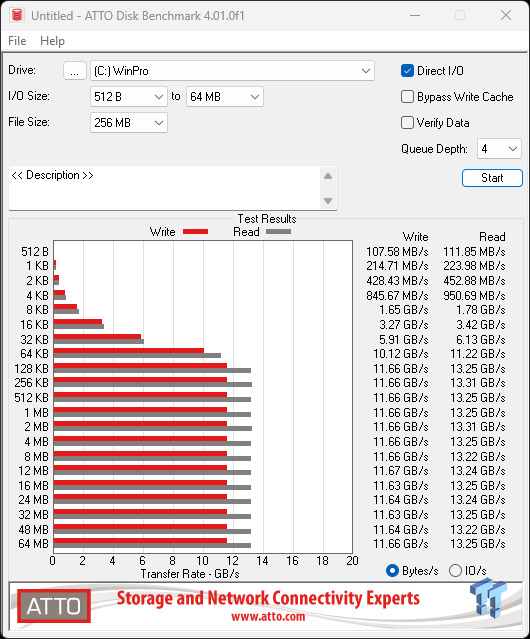Click the 256 KB read value 13.31 GB/s

[x=477, y=383]
